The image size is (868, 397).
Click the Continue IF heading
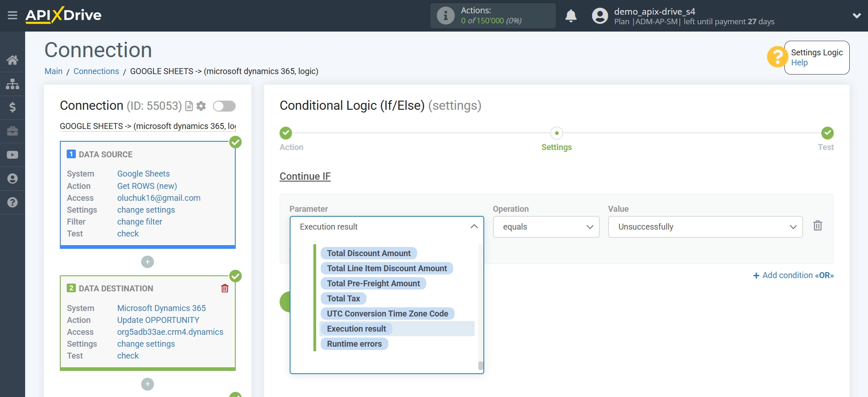[305, 177]
